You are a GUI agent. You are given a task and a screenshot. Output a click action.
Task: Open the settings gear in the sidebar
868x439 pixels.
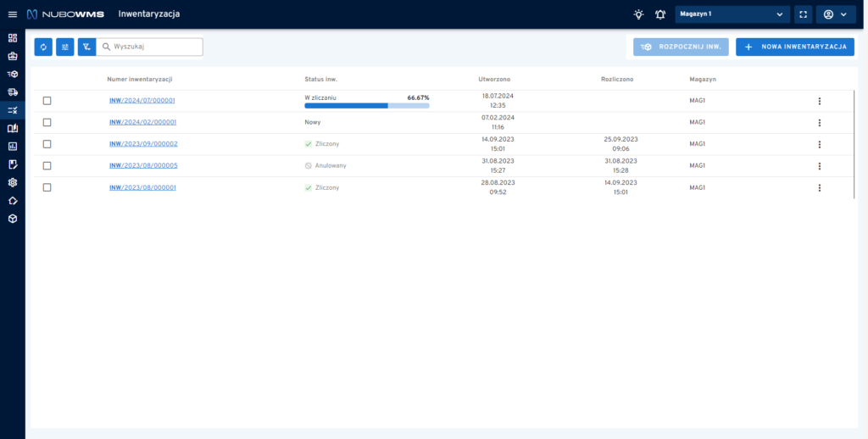(x=12, y=182)
